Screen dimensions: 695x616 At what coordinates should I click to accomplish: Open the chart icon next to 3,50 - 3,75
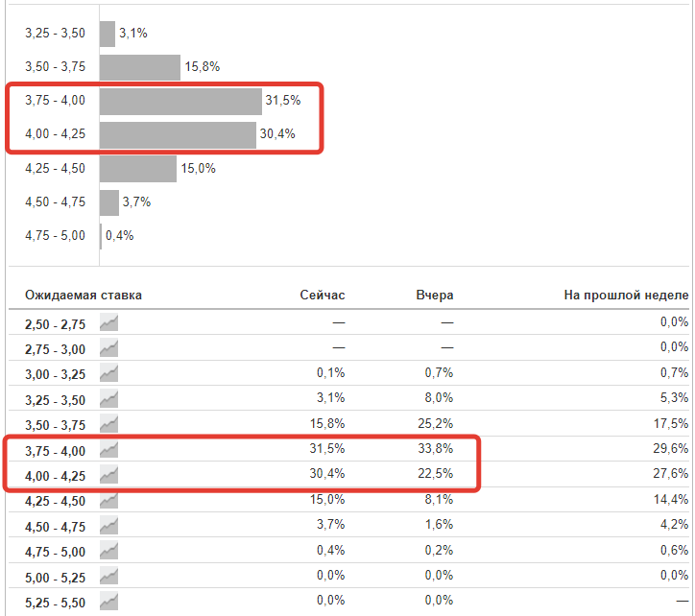coord(108,423)
